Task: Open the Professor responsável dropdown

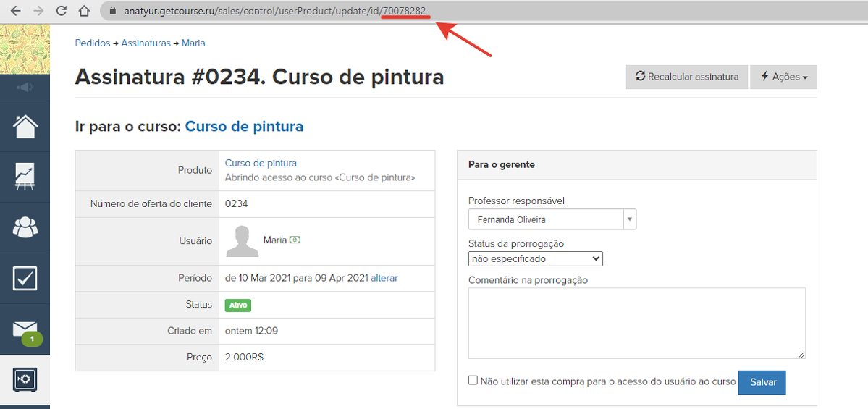Action: [552, 219]
